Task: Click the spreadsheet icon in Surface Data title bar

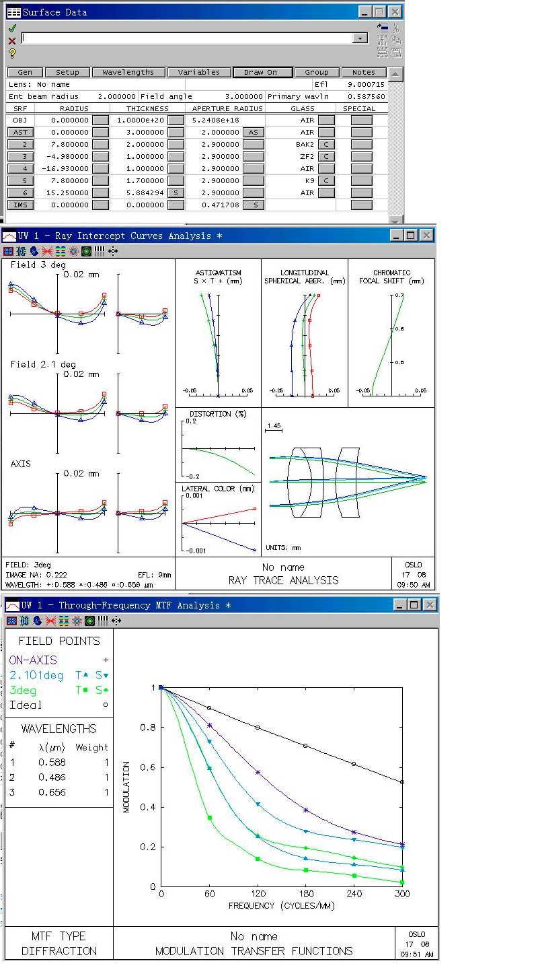Action: (13, 12)
